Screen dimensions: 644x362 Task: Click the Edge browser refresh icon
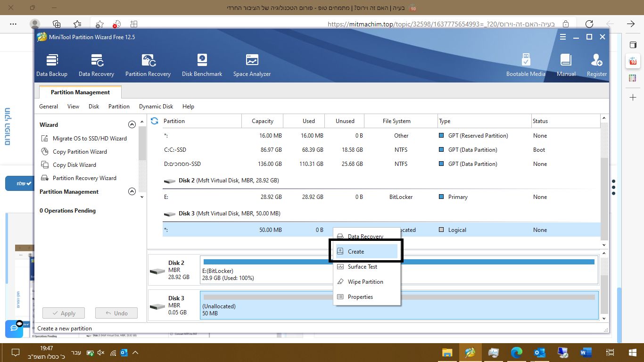589,24
